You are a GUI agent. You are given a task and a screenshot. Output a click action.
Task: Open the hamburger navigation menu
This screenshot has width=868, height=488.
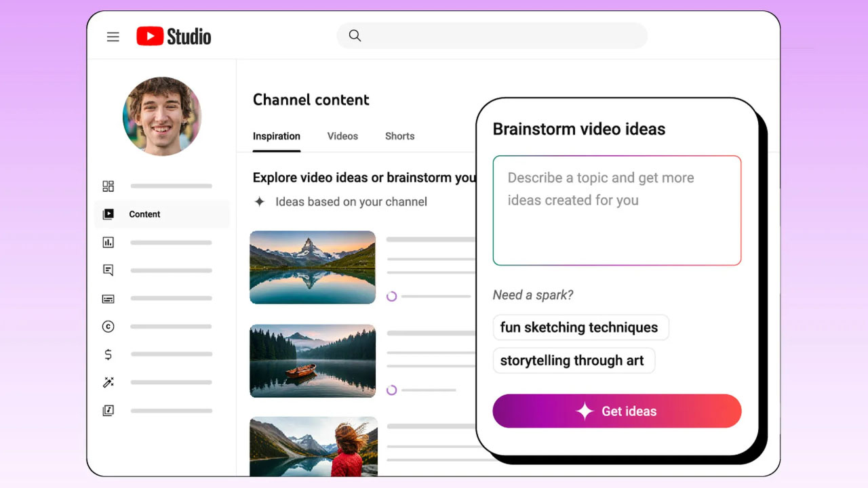click(x=113, y=37)
